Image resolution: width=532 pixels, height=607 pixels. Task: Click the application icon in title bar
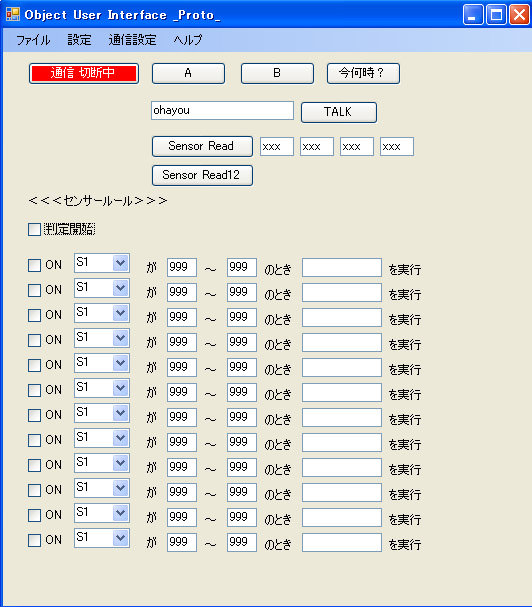[x=13, y=15]
